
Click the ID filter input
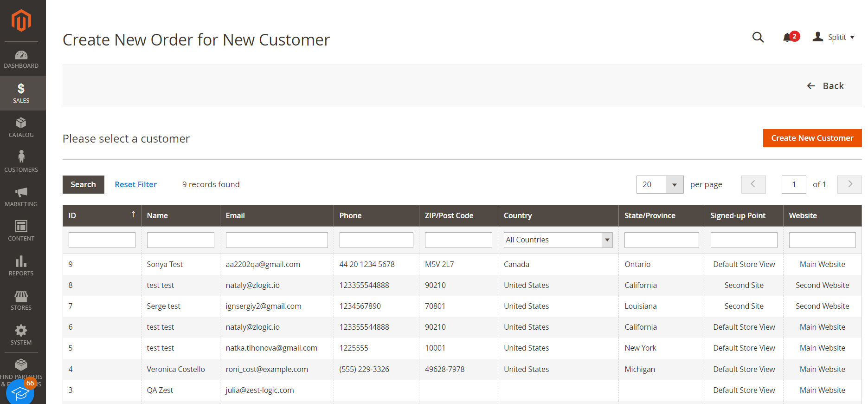coord(102,240)
